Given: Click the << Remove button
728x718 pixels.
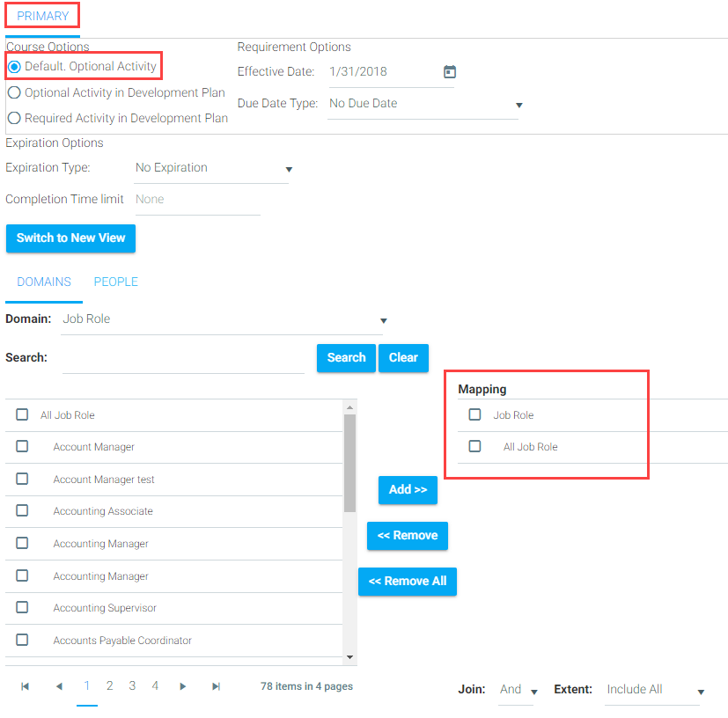Looking at the screenshot, I should (408, 536).
